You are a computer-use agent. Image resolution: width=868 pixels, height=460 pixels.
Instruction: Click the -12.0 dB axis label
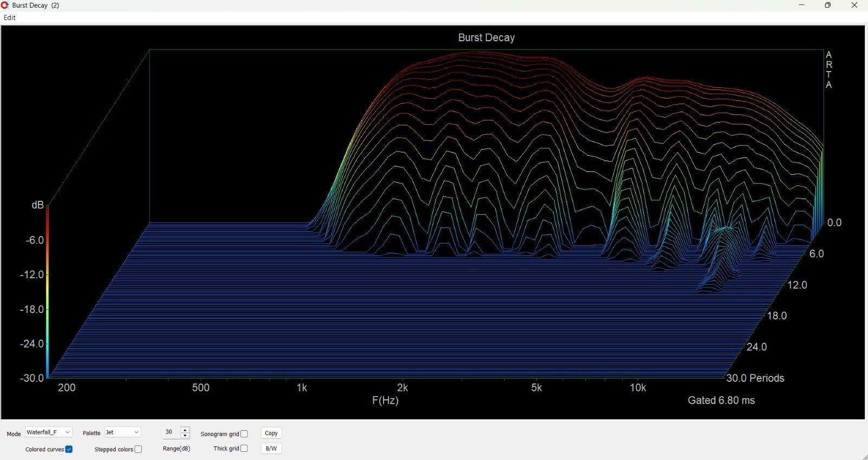coord(31,274)
